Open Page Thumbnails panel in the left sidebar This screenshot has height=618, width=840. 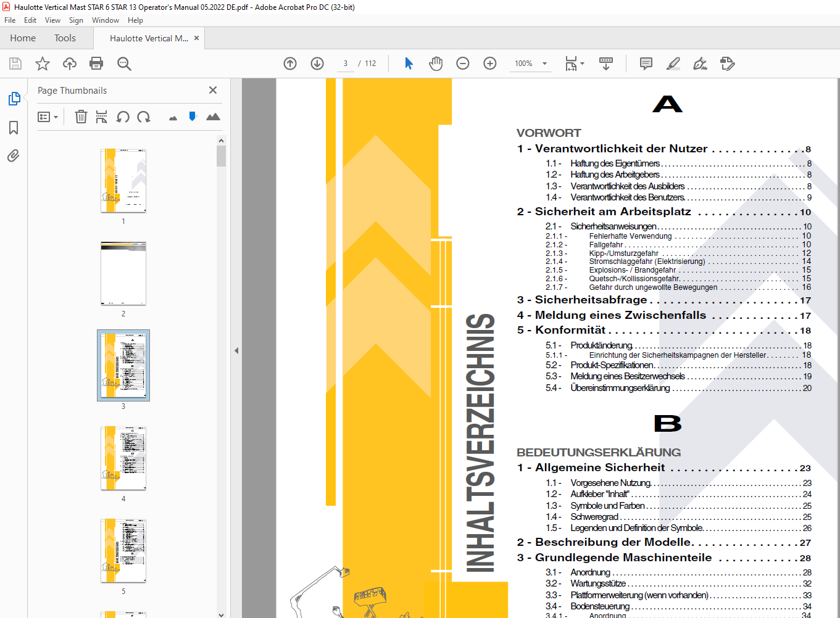click(x=14, y=99)
